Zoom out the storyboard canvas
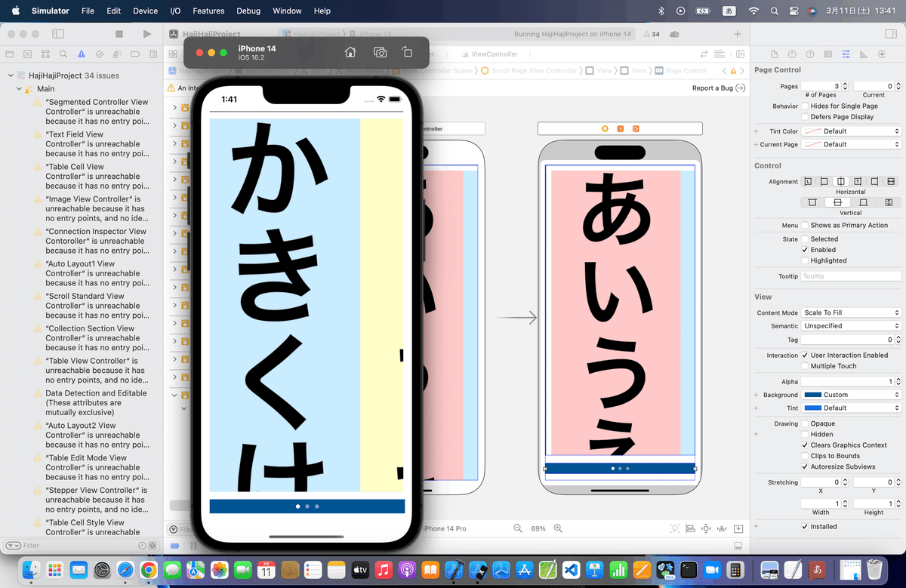This screenshot has width=906, height=588. 518,529
